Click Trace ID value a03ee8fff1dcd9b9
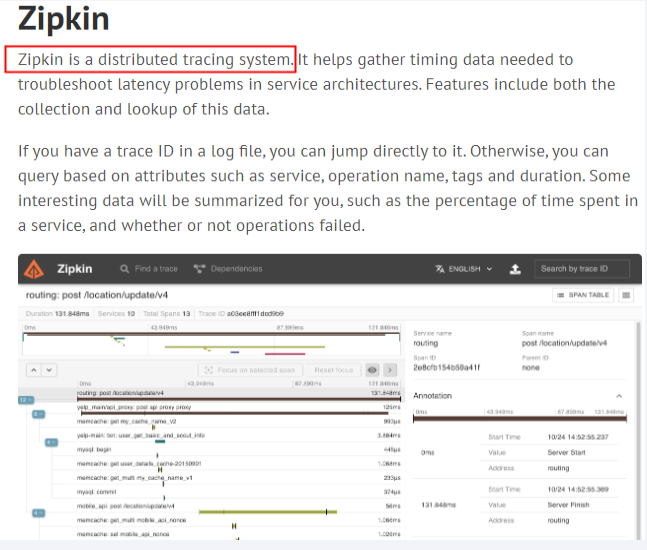The image size is (647, 550). pyautogui.click(x=255, y=314)
